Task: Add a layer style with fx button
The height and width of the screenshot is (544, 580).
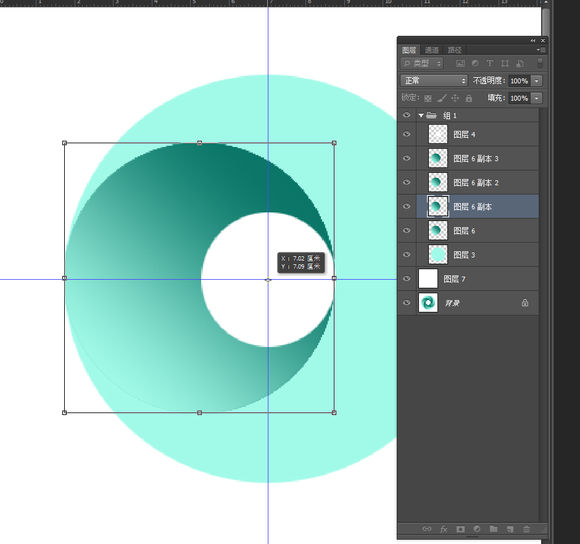Action: (x=444, y=529)
